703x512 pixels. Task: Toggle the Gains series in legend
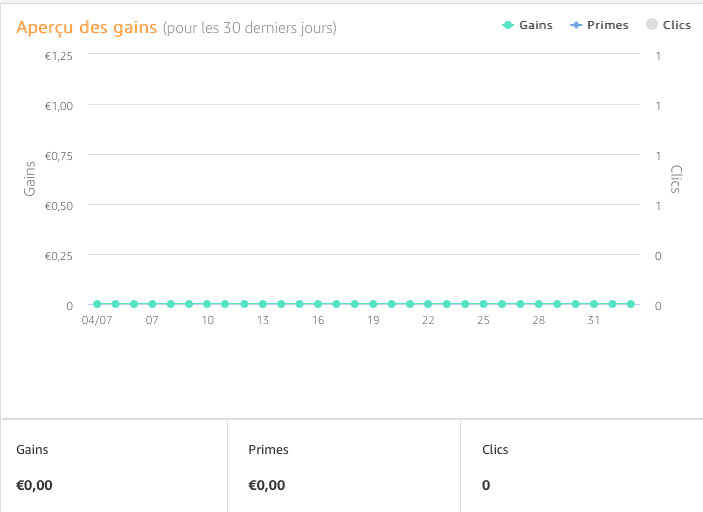pos(527,25)
